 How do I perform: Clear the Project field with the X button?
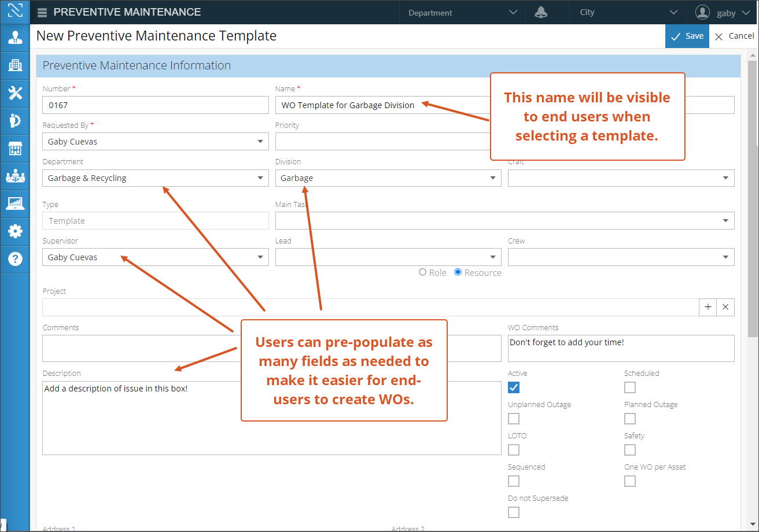coord(725,307)
